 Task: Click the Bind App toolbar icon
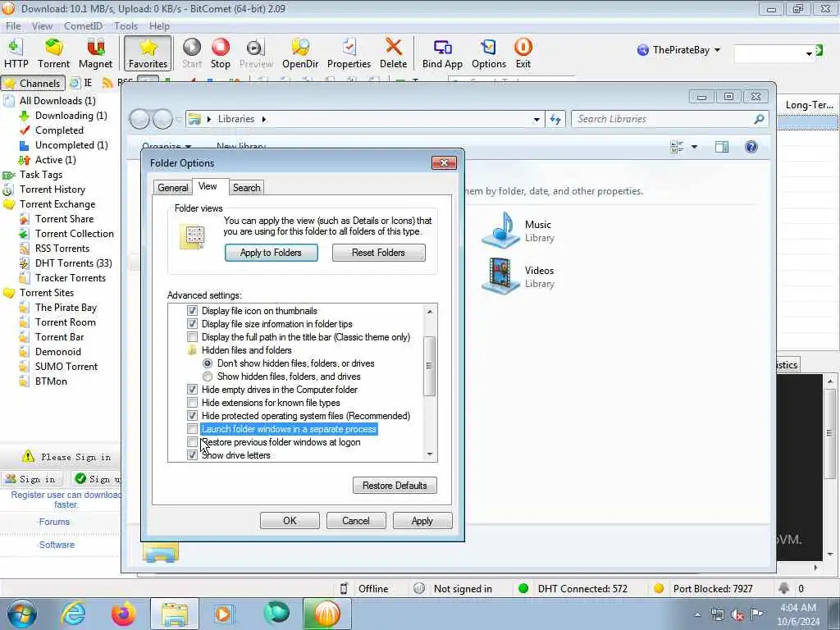click(442, 53)
